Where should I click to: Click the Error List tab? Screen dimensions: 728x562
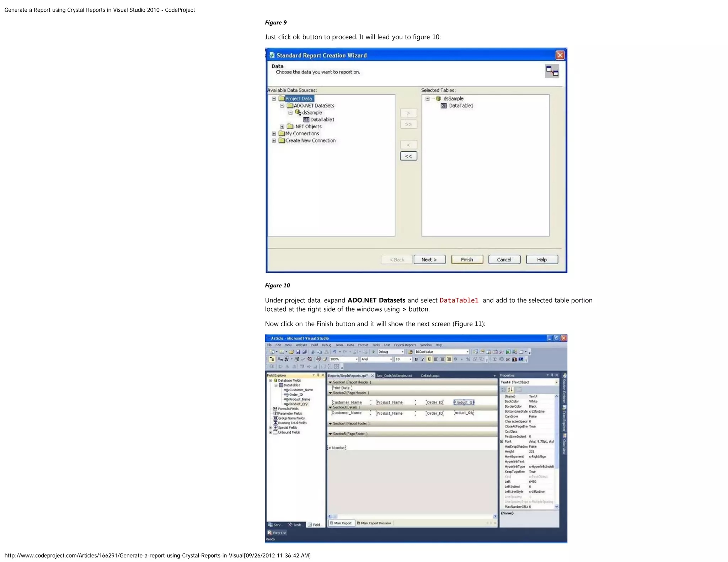[x=277, y=533]
